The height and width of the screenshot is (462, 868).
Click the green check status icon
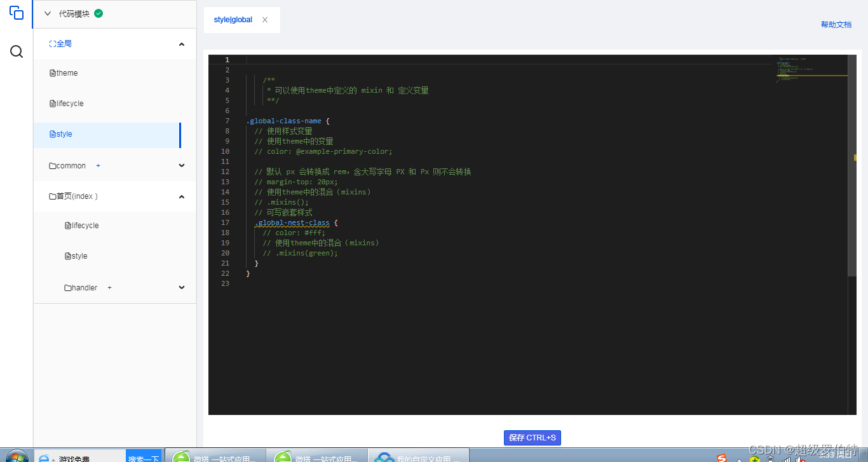(x=98, y=13)
